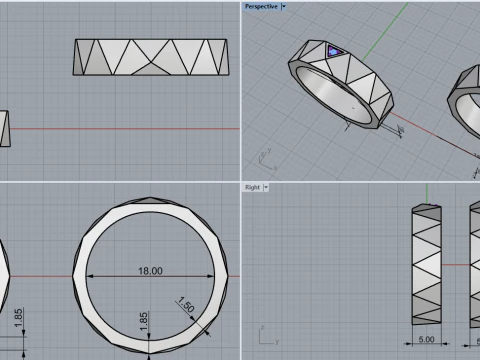Select the 5.00 width dimension text
The width and height of the screenshot is (480, 360).
click(426, 339)
